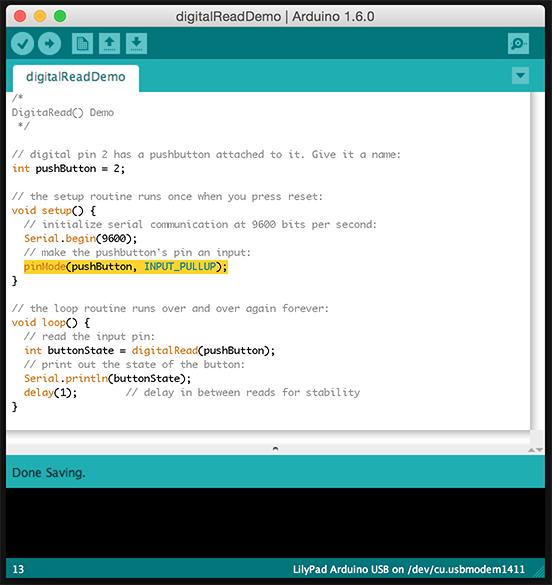Image resolution: width=552 pixels, height=585 pixels.
Task: Open the Serial Monitor
Action: (x=518, y=44)
